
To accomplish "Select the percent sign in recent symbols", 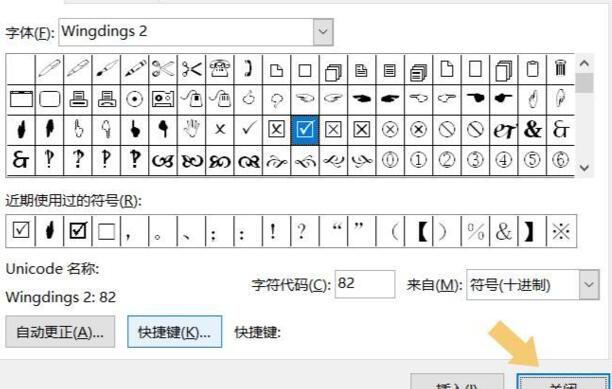I will tap(475, 231).
